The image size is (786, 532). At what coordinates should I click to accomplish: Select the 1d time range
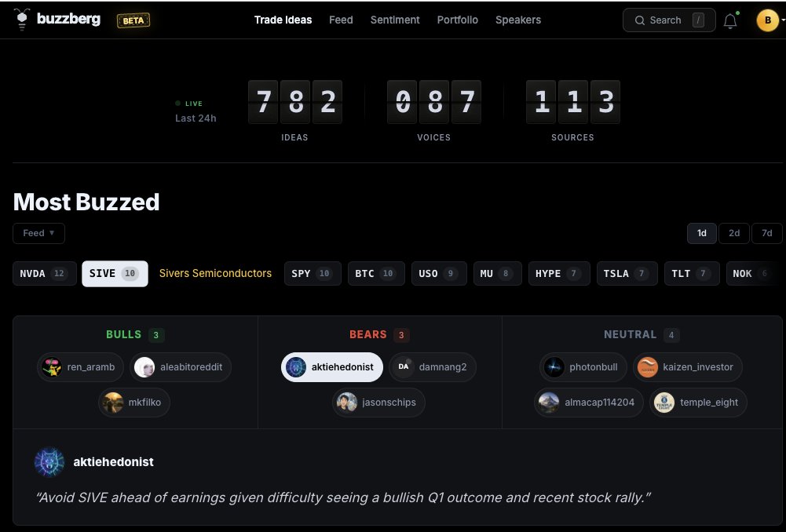pyautogui.click(x=702, y=234)
